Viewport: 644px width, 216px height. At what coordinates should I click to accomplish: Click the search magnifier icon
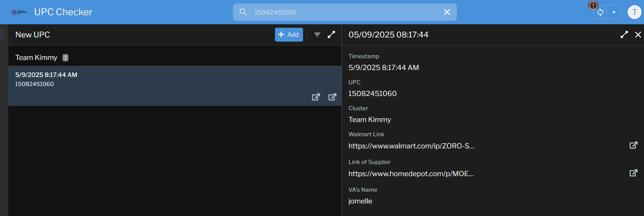pos(243,12)
